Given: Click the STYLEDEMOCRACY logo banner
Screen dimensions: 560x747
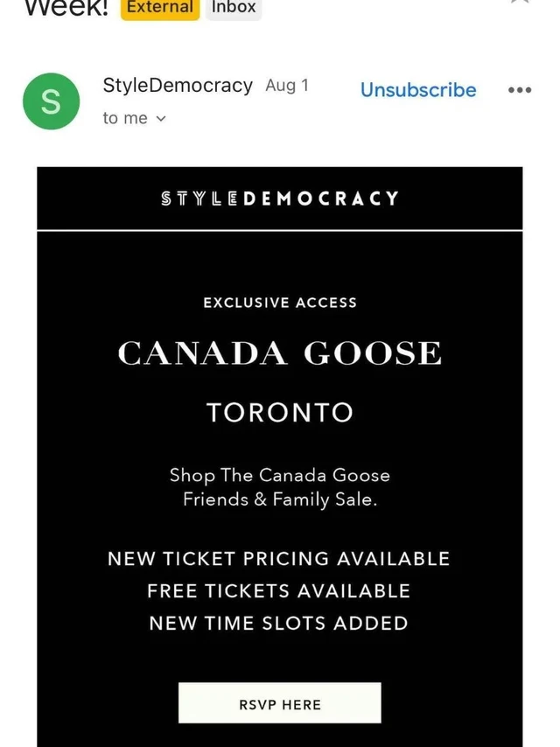Looking at the screenshot, I should pyautogui.click(x=280, y=199).
